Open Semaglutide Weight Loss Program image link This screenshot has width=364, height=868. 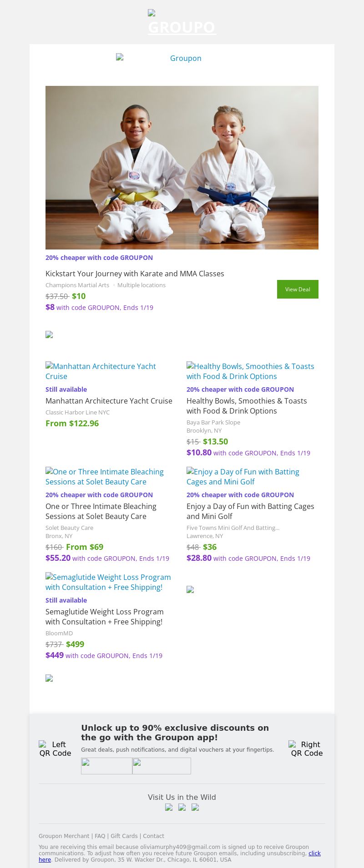[108, 582]
